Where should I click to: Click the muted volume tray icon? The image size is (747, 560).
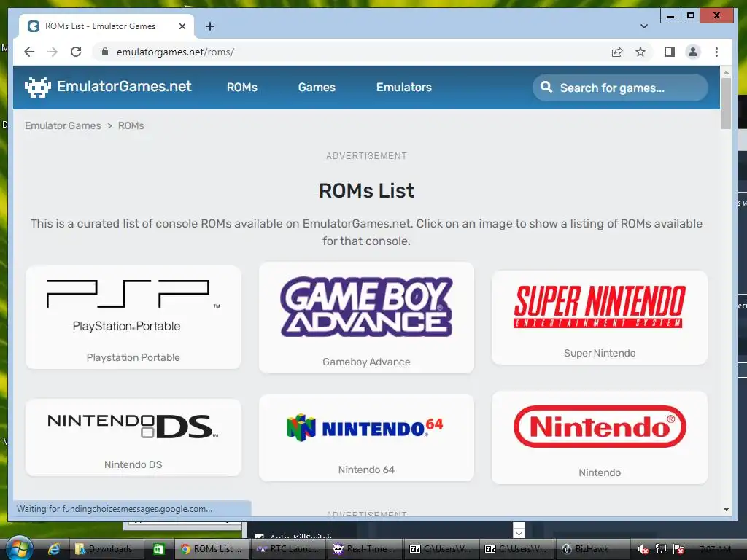click(x=643, y=550)
